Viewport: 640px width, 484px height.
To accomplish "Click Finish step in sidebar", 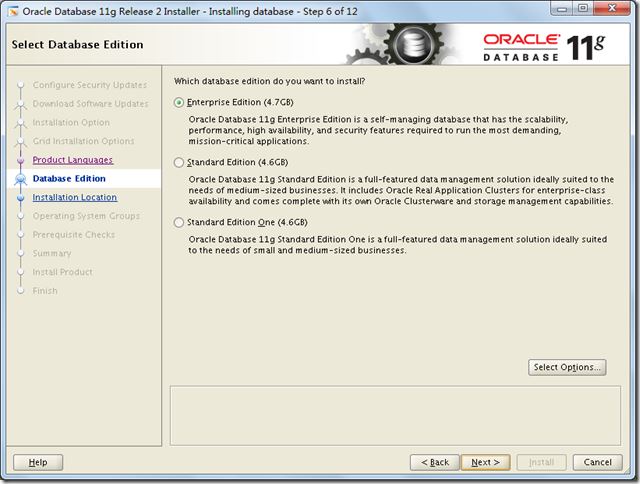I will tap(45, 291).
